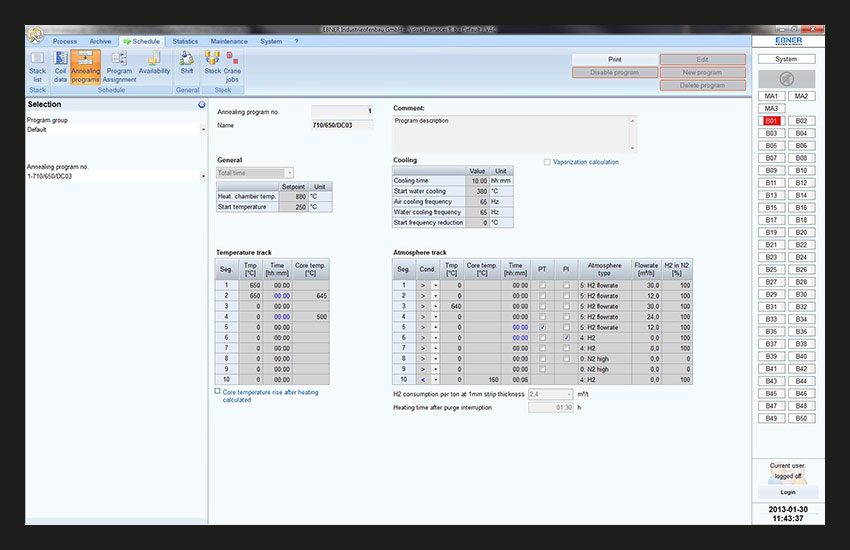Toggle PI checkbox in atmosphere segment 1
The width and height of the screenshot is (850, 550).
tap(566, 285)
